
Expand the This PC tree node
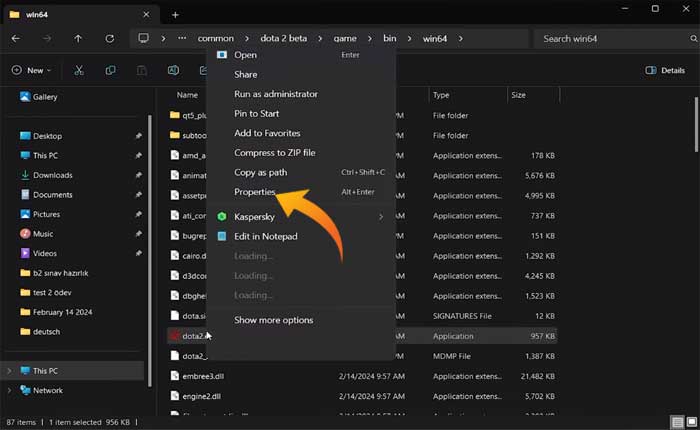[10, 371]
